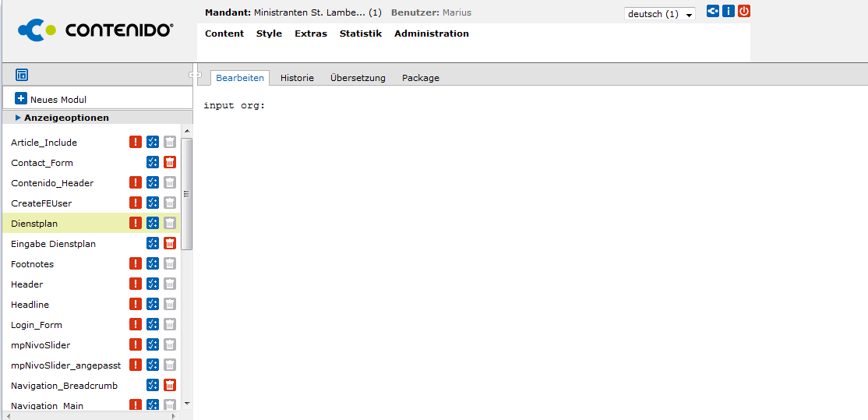Viewport: 868px width, 420px height.
Task: Switch to the Historie tab
Action: (x=297, y=78)
